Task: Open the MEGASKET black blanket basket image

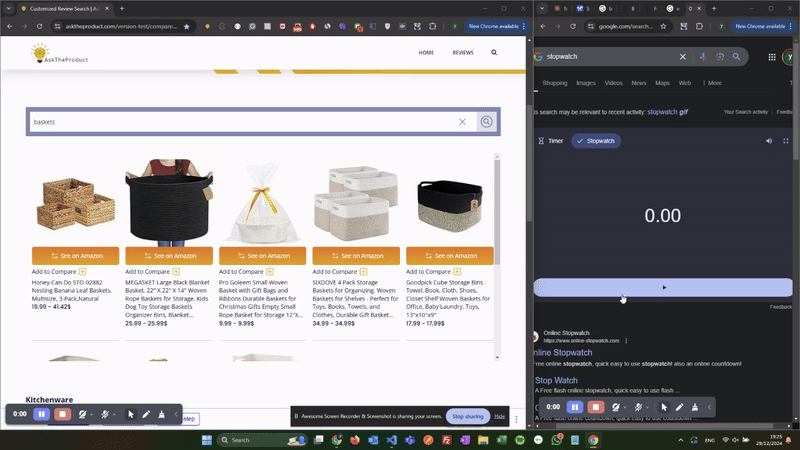Action: tap(169, 203)
